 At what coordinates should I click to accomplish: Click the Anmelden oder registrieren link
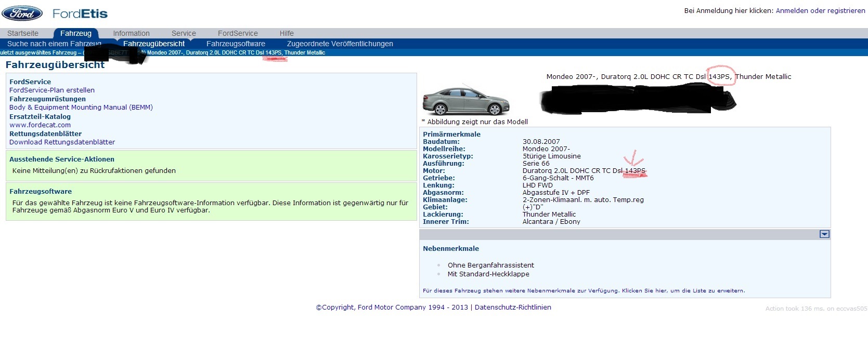click(x=820, y=10)
